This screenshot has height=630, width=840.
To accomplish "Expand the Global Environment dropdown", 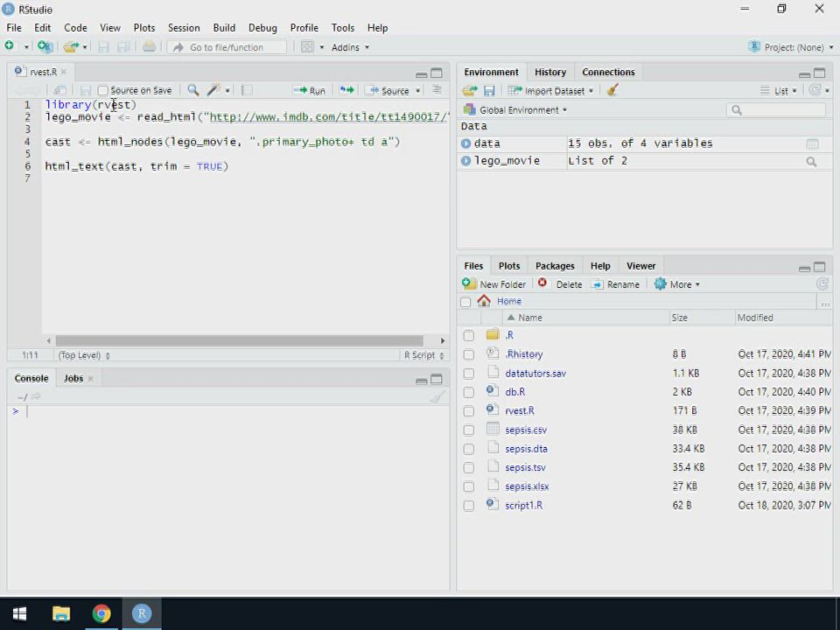I will tap(523, 110).
